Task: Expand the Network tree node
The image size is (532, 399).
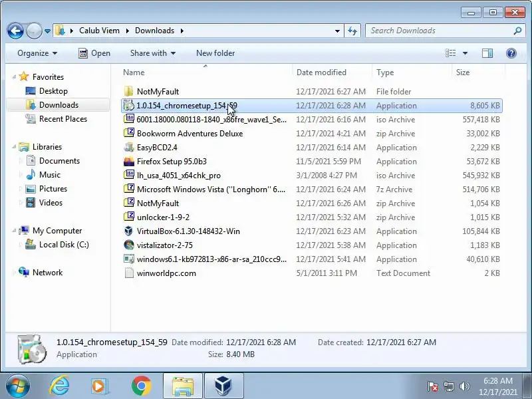Action: click(x=14, y=273)
